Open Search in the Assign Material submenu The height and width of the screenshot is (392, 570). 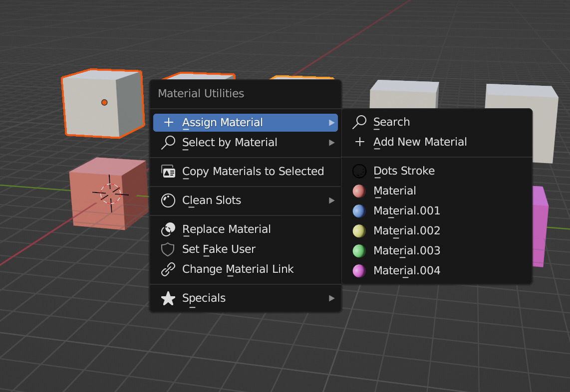coord(391,122)
